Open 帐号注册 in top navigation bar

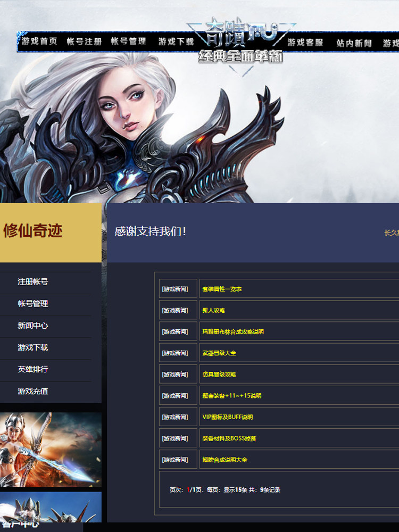coord(84,41)
